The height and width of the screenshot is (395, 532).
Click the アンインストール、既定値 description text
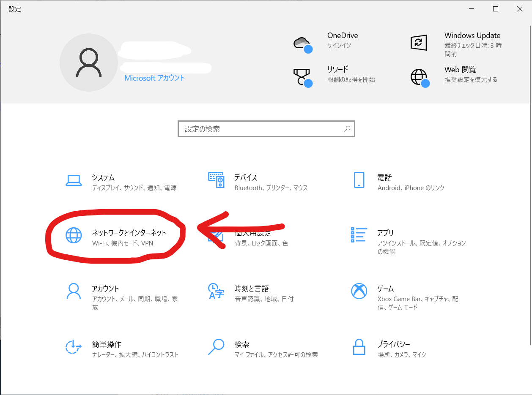422,248
